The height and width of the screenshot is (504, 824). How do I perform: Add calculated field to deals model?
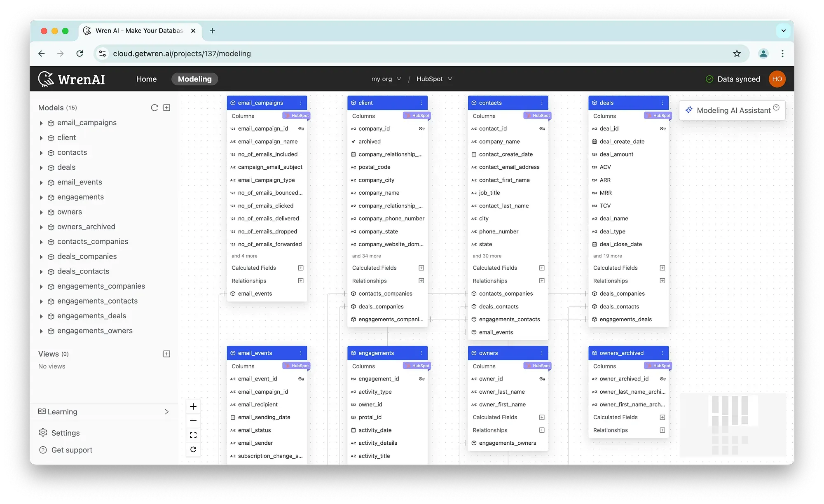tap(662, 268)
